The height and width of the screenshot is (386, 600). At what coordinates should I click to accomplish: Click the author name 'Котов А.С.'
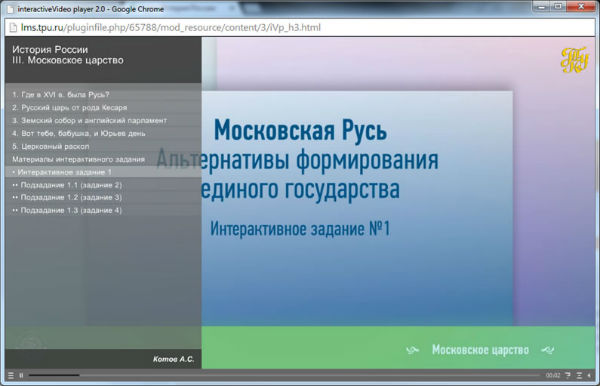click(174, 359)
